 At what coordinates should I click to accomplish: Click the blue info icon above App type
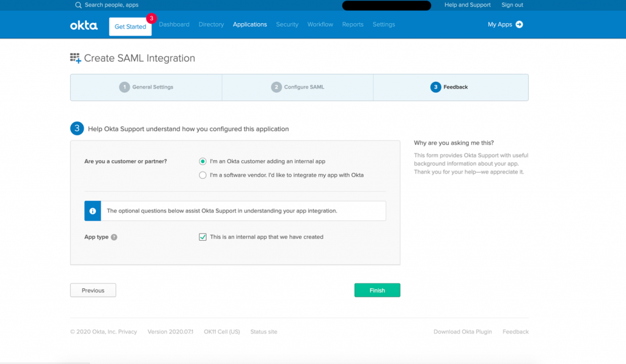click(x=92, y=211)
